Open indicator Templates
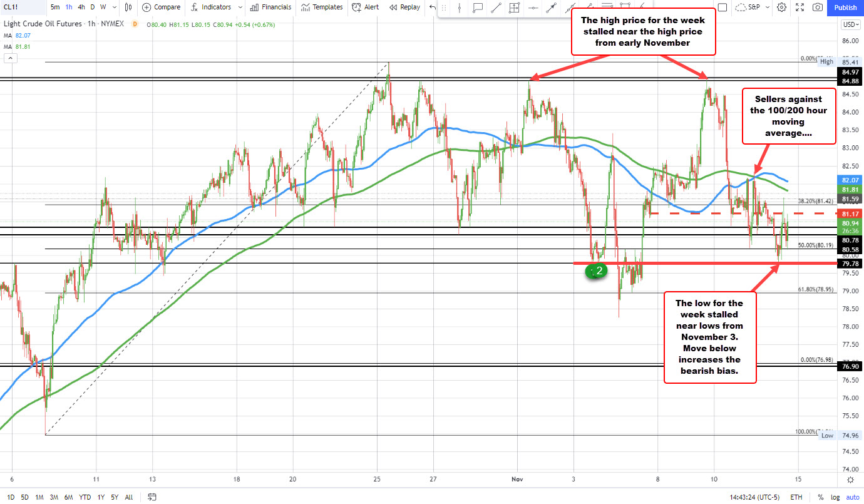 [x=322, y=8]
